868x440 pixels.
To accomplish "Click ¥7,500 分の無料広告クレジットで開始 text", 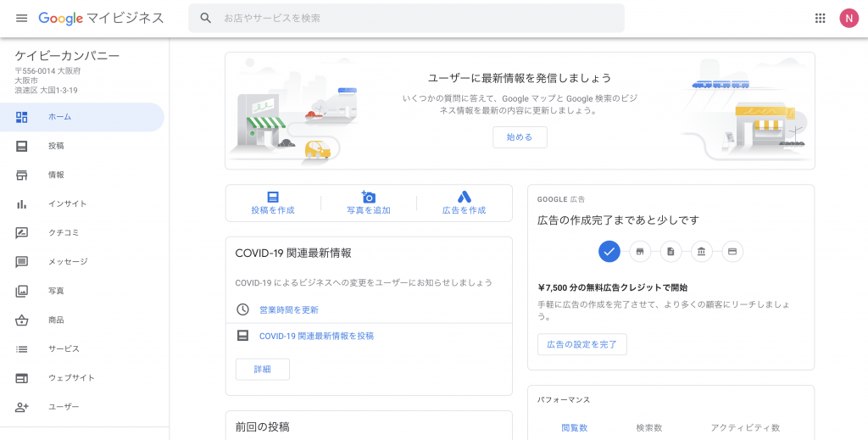I will point(613,287).
